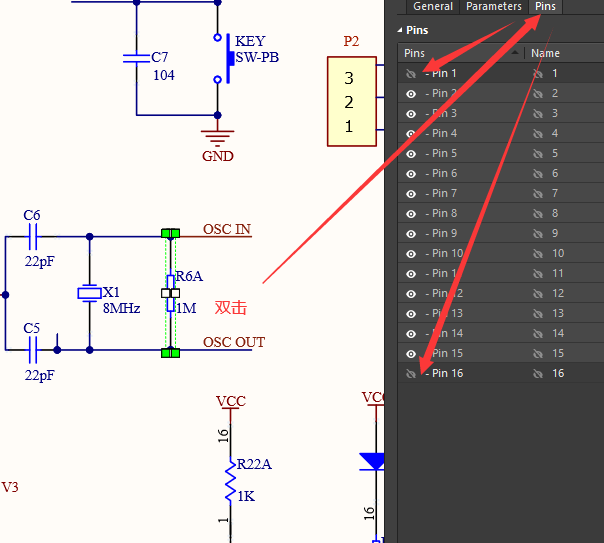This screenshot has width=604, height=543.
Task: Open the Parameters tab
Action: 493,7
